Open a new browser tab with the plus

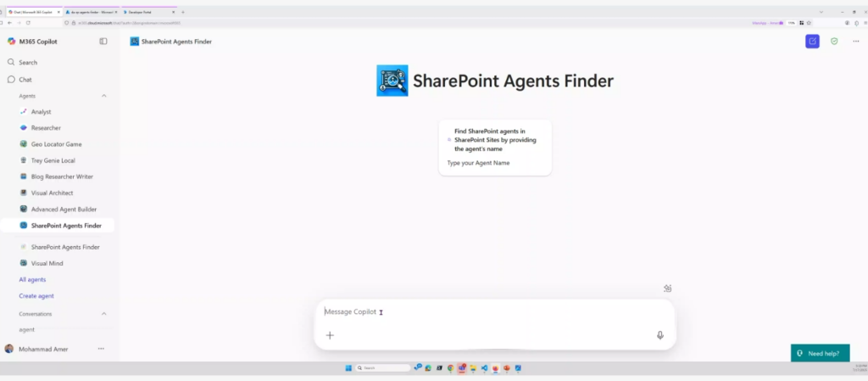[183, 12]
